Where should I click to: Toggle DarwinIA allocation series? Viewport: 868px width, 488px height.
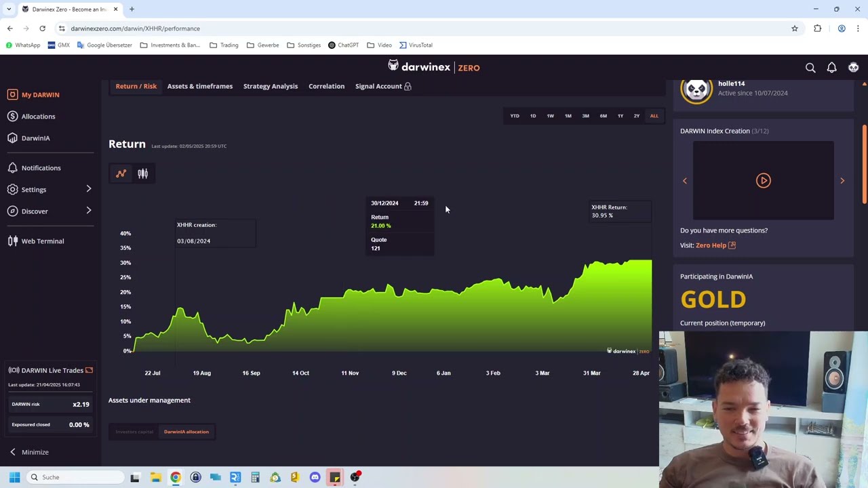point(186,432)
